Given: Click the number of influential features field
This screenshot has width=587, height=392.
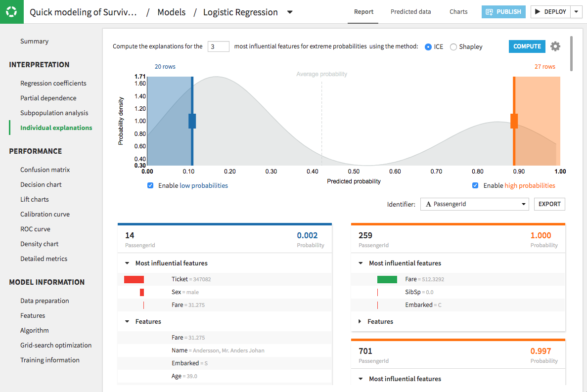Looking at the screenshot, I should click(219, 46).
